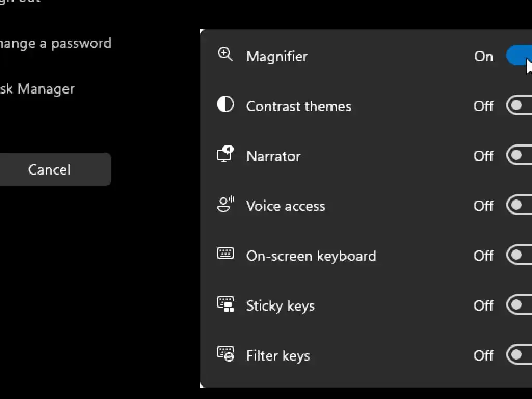Click the Sticky keys icon
Screen dimensions: 532x399
pyautogui.click(x=225, y=304)
